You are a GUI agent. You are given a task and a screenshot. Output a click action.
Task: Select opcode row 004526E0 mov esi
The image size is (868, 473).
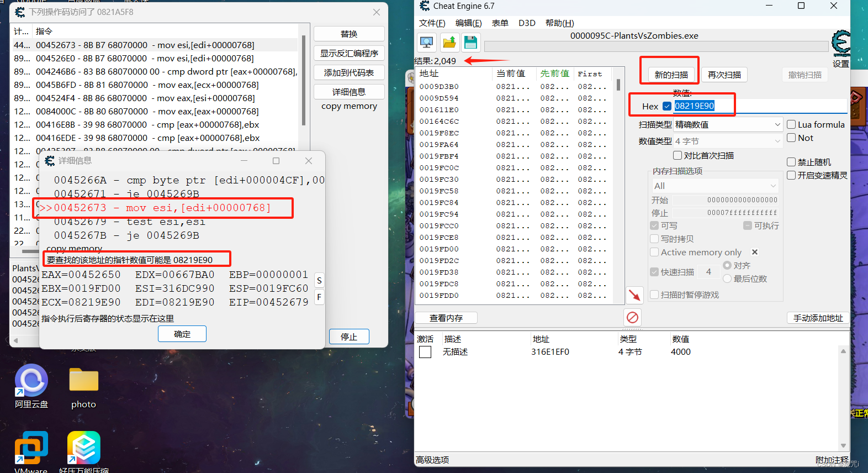tap(155, 58)
